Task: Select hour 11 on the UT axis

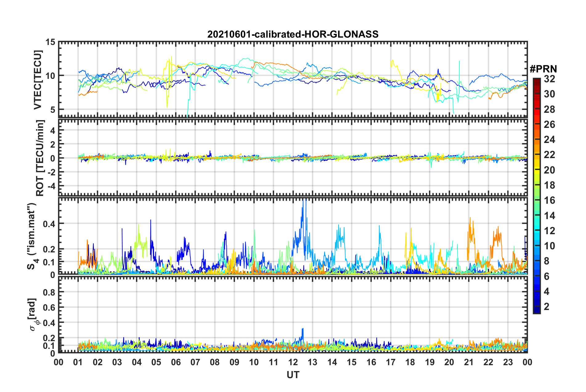Action: pos(274,362)
